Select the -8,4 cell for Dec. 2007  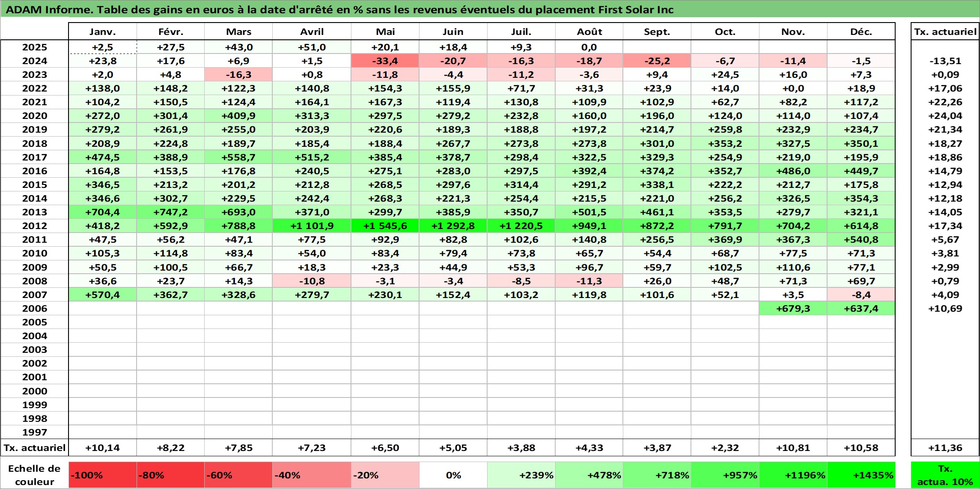(861, 295)
